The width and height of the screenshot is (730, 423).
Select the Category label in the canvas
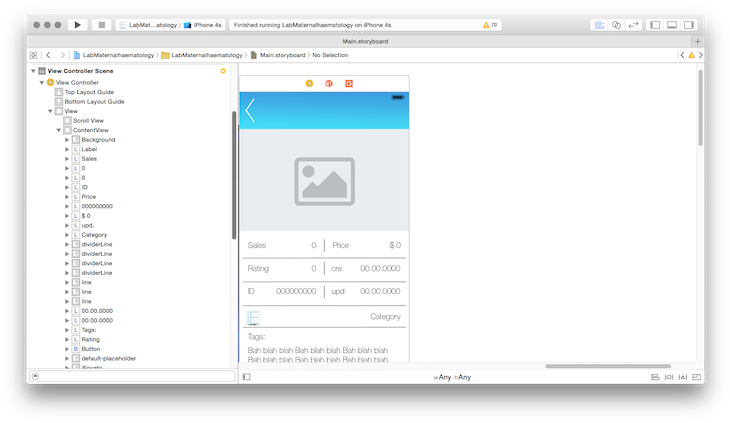coord(385,317)
